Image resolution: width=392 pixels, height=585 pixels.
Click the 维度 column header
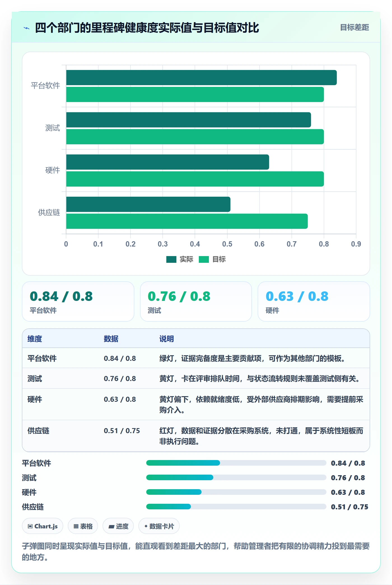click(x=35, y=339)
